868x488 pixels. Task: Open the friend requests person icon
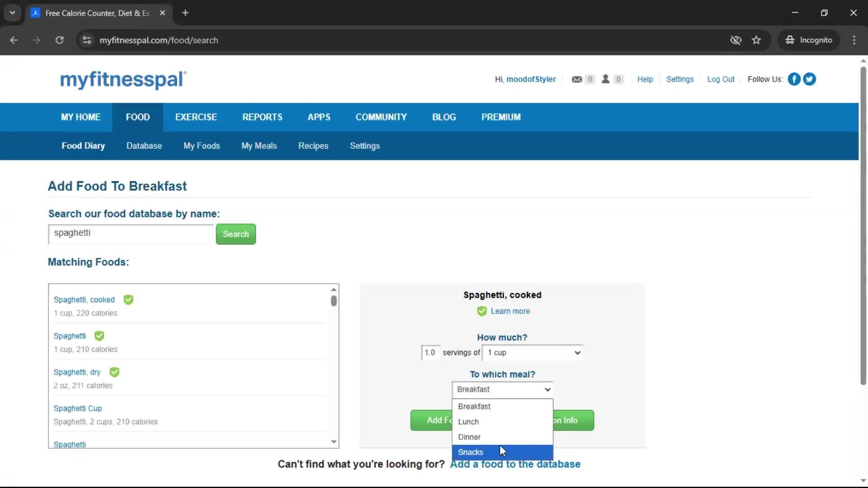pyautogui.click(x=605, y=79)
